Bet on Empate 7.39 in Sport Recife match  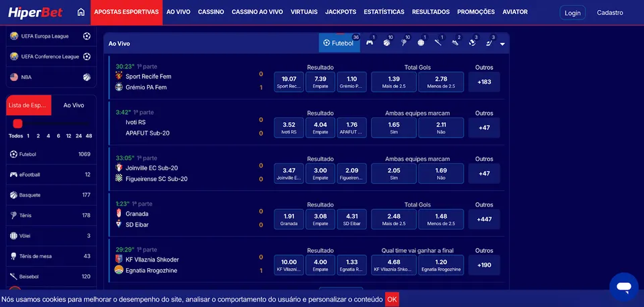pos(321,82)
